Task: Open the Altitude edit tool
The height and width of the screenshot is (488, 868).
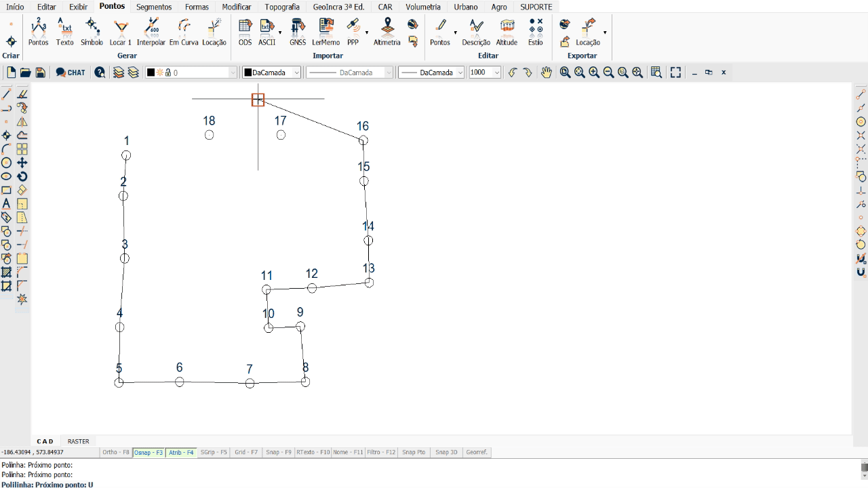Action: (x=507, y=32)
